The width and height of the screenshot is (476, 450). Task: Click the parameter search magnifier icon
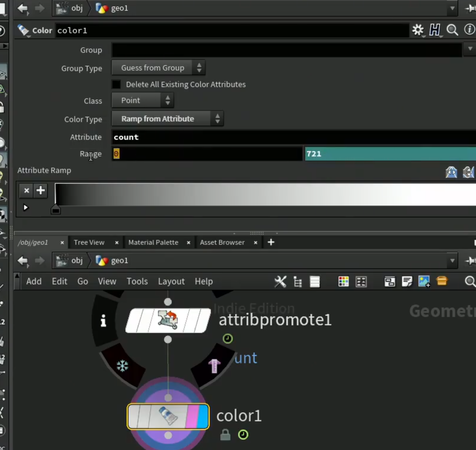452,30
